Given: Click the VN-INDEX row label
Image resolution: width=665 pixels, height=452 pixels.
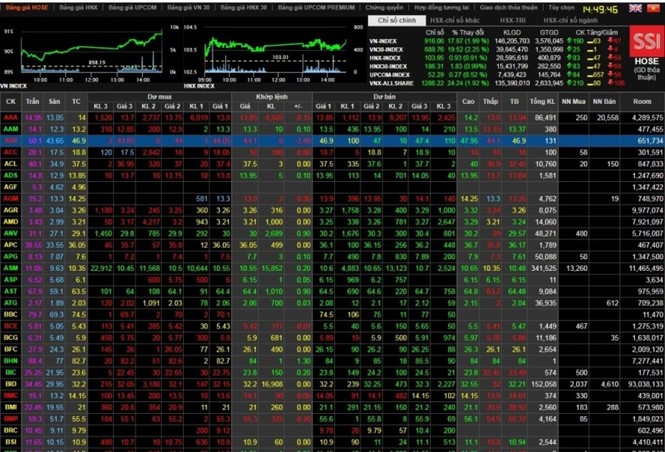Looking at the screenshot, I should click(383, 41).
